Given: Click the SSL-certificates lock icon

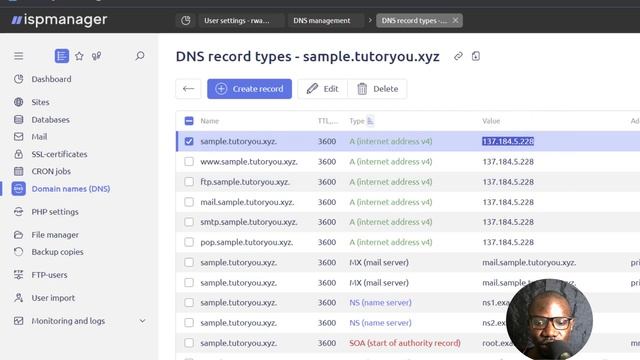Looking at the screenshot, I should click(18, 154).
